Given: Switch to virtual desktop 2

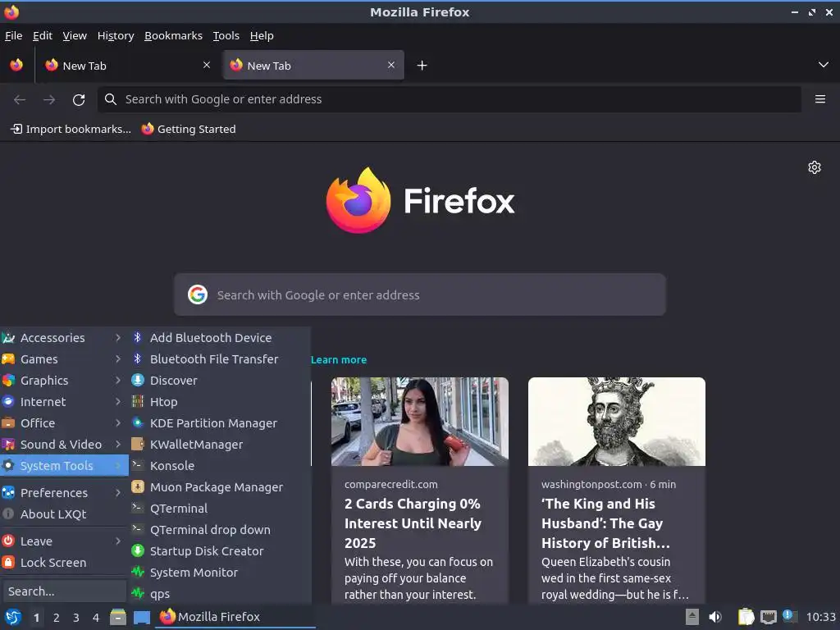Looking at the screenshot, I should click(x=57, y=618).
